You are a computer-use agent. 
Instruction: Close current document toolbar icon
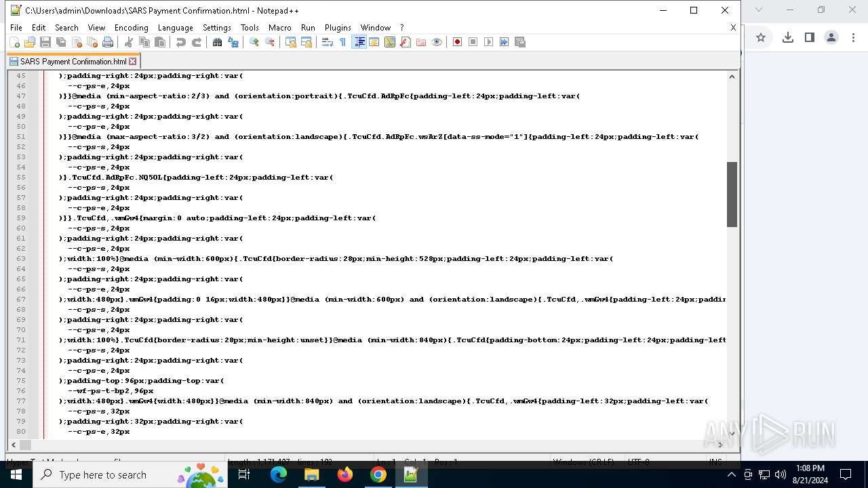tap(77, 42)
